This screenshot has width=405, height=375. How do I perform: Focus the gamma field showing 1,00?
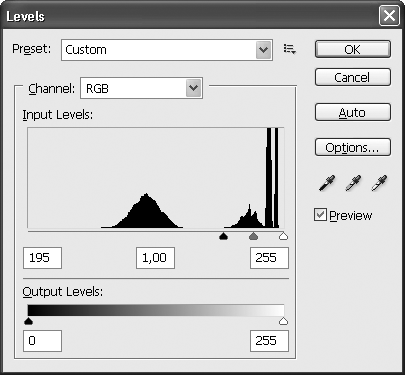tap(155, 258)
